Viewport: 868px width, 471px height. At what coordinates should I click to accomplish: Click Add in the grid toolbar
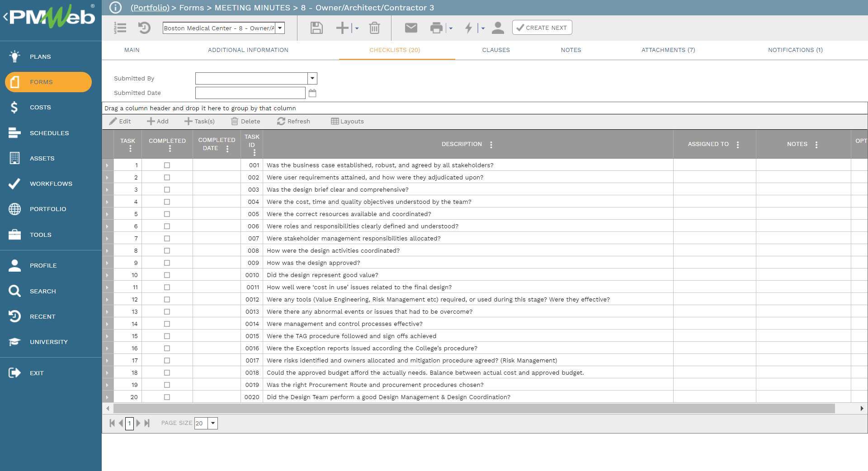pos(158,122)
